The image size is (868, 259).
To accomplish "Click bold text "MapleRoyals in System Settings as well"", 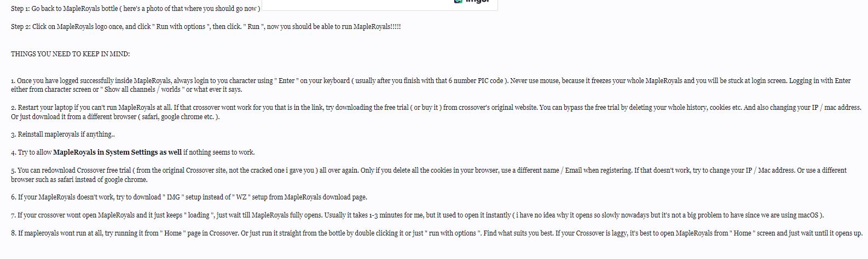I will (x=117, y=152).
